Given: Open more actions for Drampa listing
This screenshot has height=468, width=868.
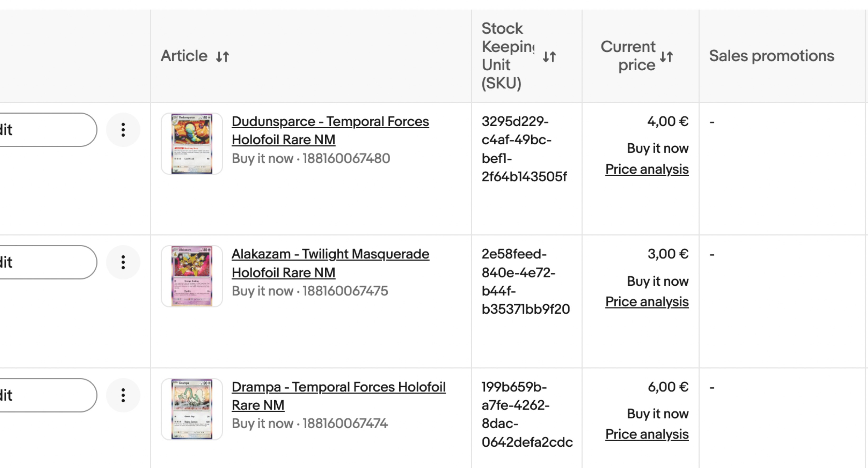Looking at the screenshot, I should (x=123, y=395).
